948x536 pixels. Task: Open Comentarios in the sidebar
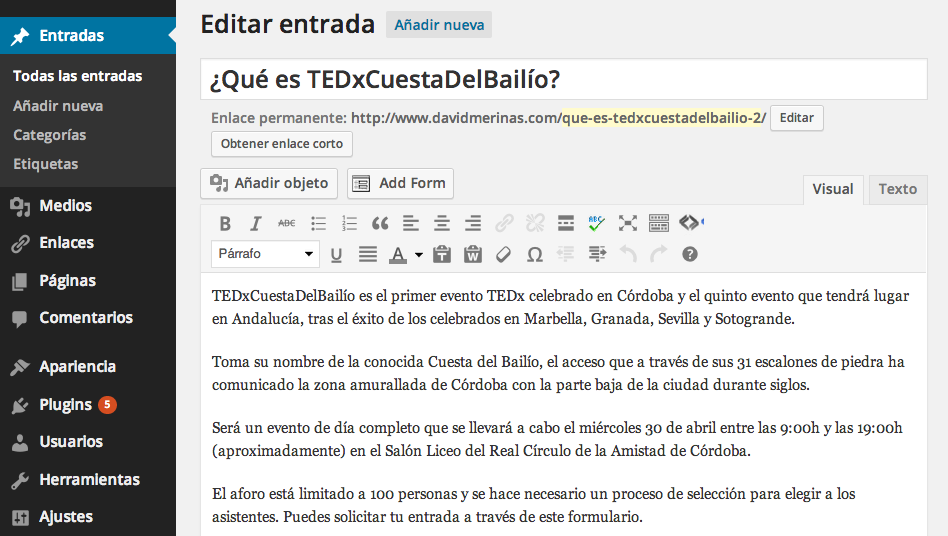coord(88,318)
